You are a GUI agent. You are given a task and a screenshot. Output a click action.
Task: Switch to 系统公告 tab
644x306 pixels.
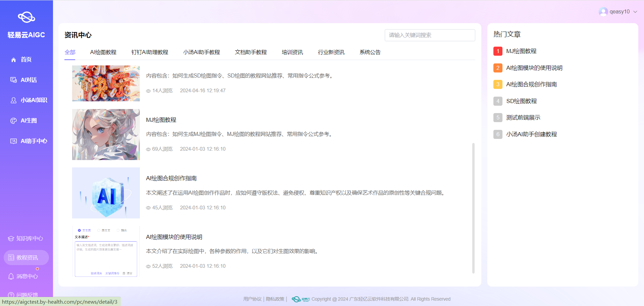(x=370, y=52)
